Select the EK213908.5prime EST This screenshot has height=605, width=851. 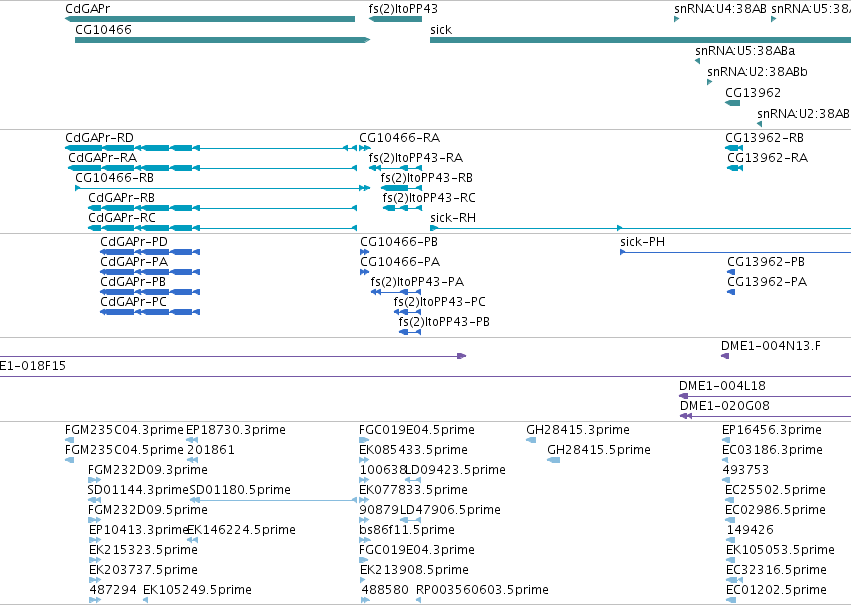365,581
